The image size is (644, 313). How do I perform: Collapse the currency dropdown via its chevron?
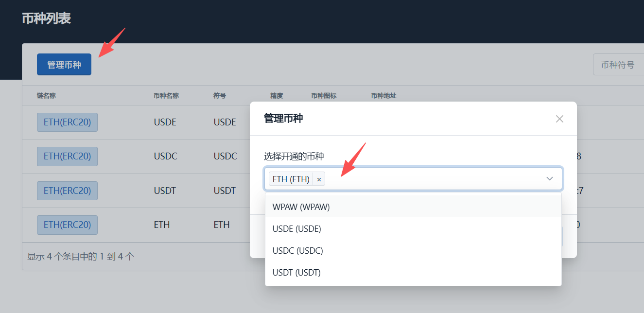click(549, 178)
